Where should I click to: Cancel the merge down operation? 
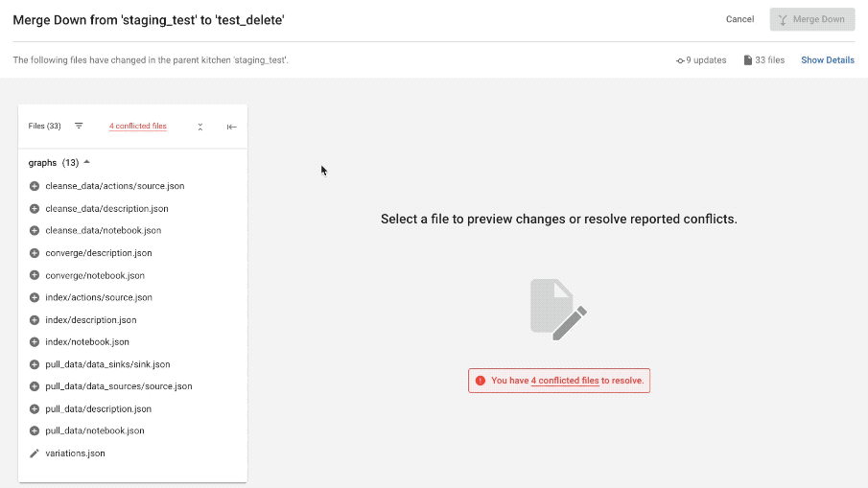739,19
